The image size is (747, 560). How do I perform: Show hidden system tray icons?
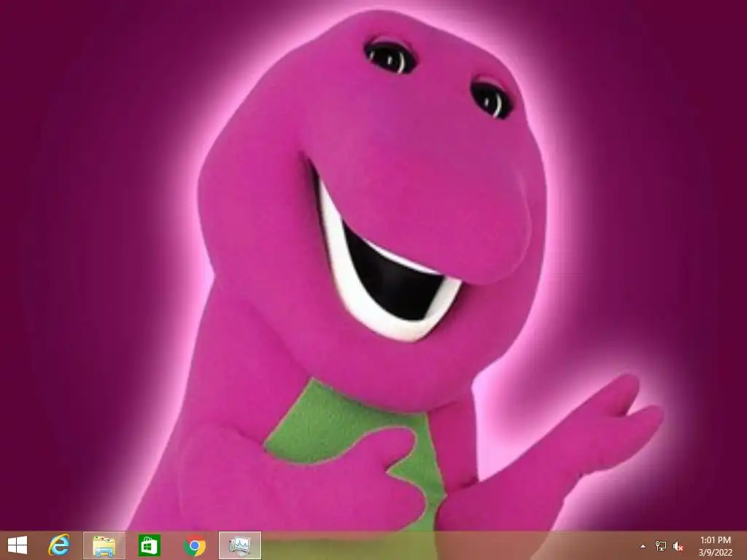point(643,546)
